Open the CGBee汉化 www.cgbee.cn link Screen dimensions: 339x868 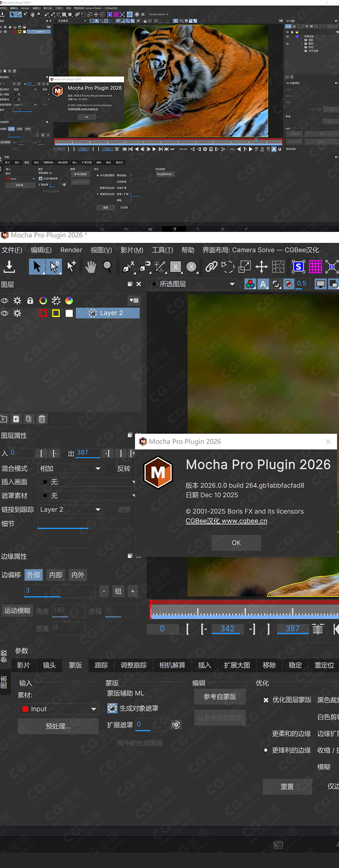point(226,521)
